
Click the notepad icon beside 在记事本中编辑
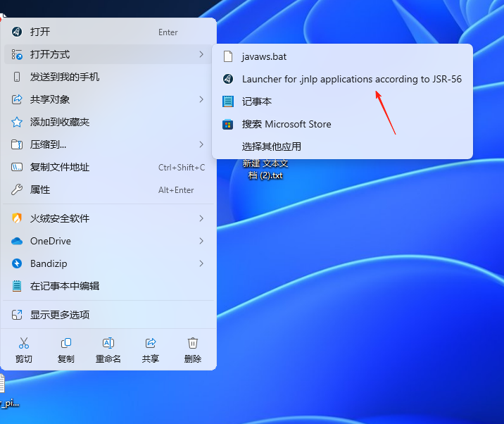point(17,286)
